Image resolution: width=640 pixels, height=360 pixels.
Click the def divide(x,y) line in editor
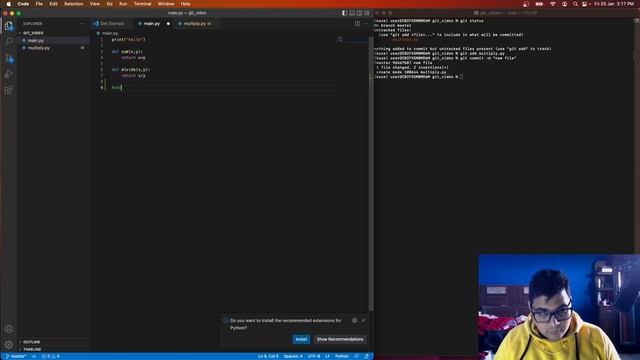[x=131, y=69]
